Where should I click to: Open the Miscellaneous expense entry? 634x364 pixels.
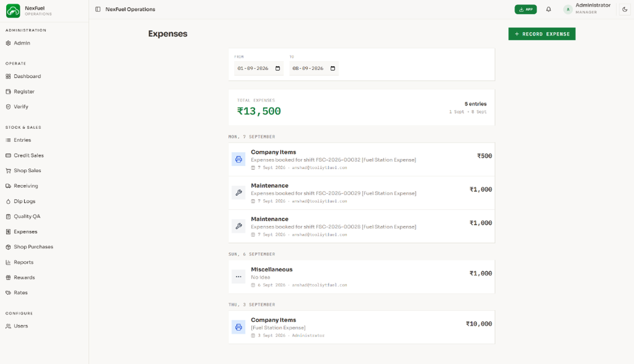pyautogui.click(x=362, y=277)
